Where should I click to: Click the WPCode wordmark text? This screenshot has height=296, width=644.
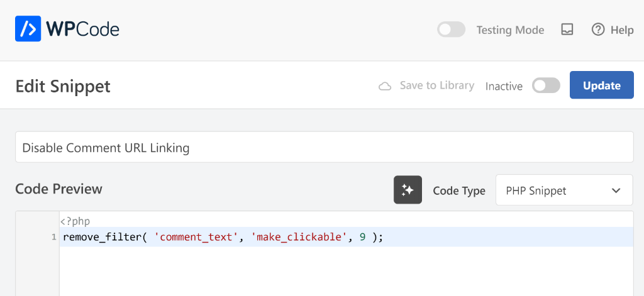point(82,29)
